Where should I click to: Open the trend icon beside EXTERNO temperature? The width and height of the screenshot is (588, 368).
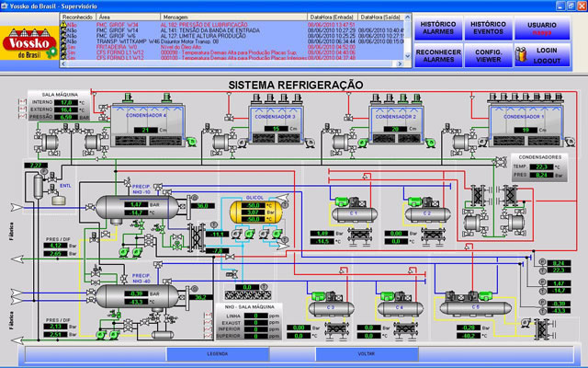(22, 109)
